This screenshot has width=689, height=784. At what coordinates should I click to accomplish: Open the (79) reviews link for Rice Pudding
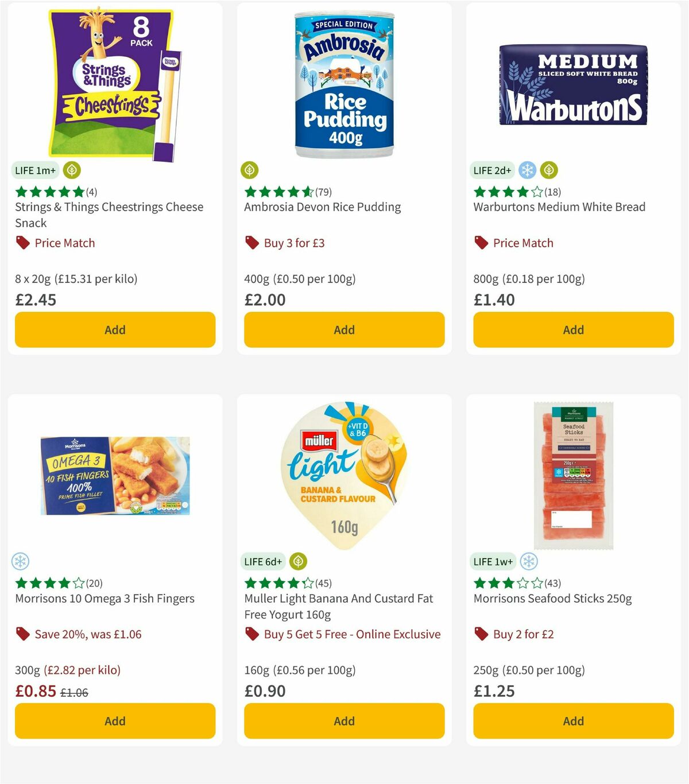click(323, 192)
